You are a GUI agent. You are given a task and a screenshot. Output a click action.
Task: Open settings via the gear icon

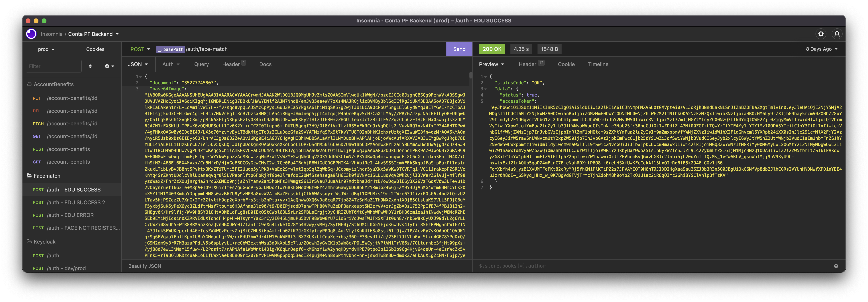coord(821,34)
